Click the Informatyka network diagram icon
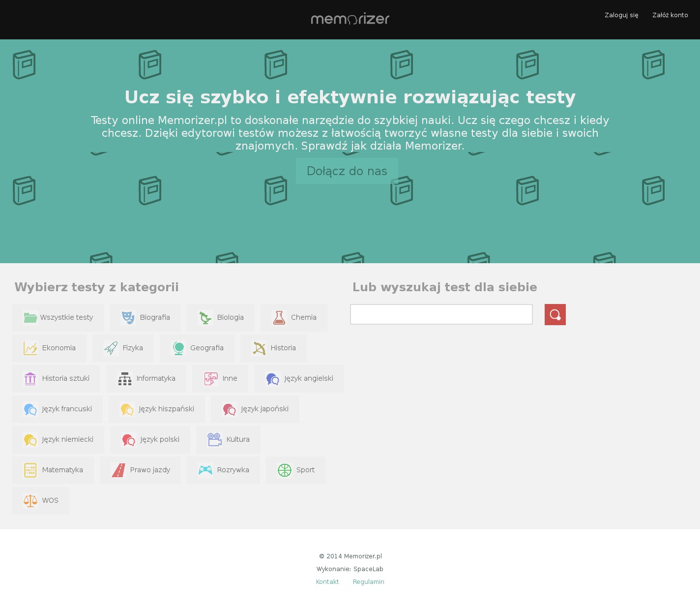Viewport: 700px width, 609px height. click(125, 379)
